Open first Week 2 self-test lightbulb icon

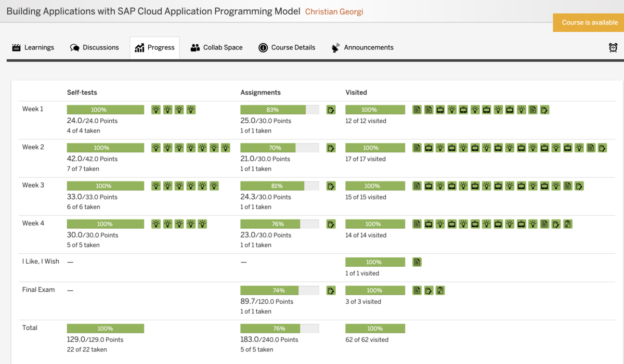[x=156, y=148]
